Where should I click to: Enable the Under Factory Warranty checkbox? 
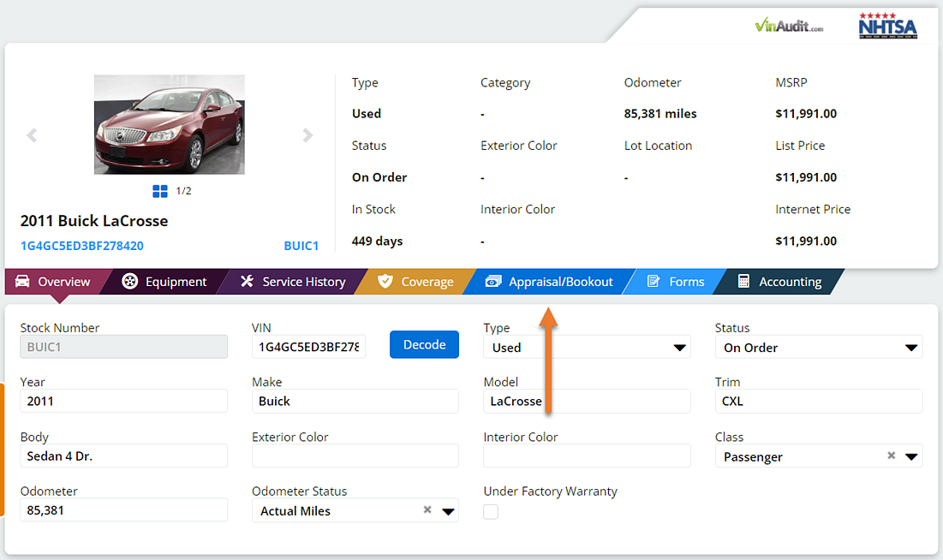490,511
